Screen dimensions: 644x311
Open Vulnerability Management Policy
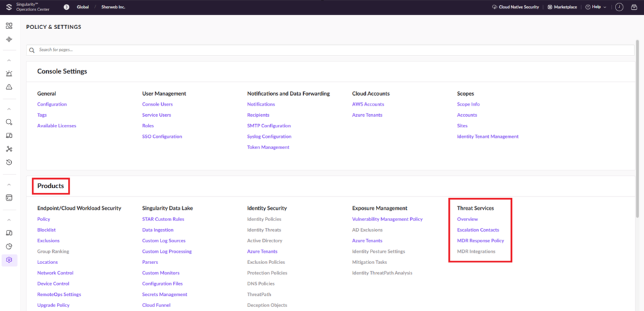click(387, 219)
